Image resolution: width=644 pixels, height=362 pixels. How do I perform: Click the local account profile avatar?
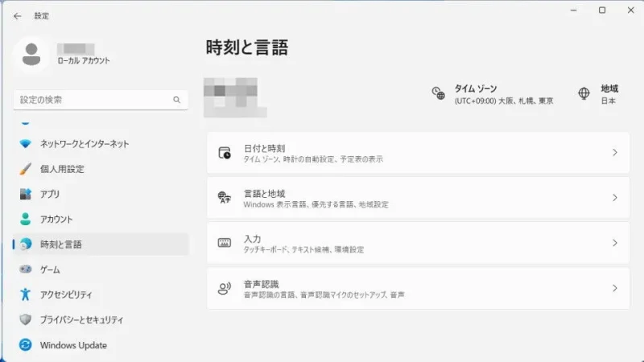point(33,54)
